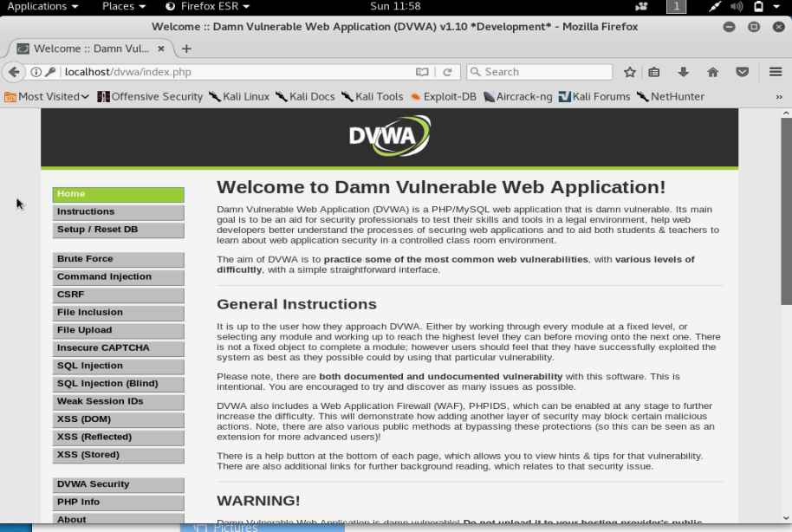
Task: Open the downloads arrow icon
Action: 683,72
